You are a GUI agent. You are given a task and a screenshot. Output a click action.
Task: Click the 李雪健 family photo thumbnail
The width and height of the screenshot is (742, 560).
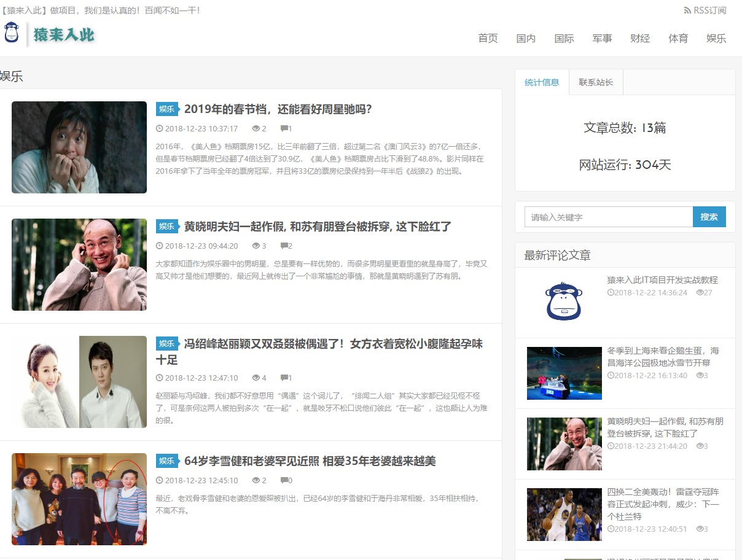click(79, 499)
